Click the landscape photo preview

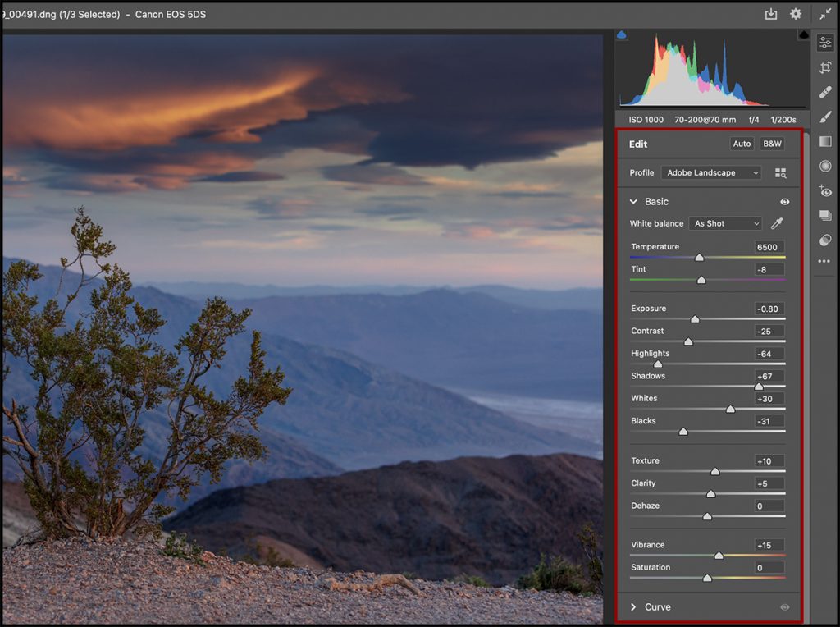(303, 329)
